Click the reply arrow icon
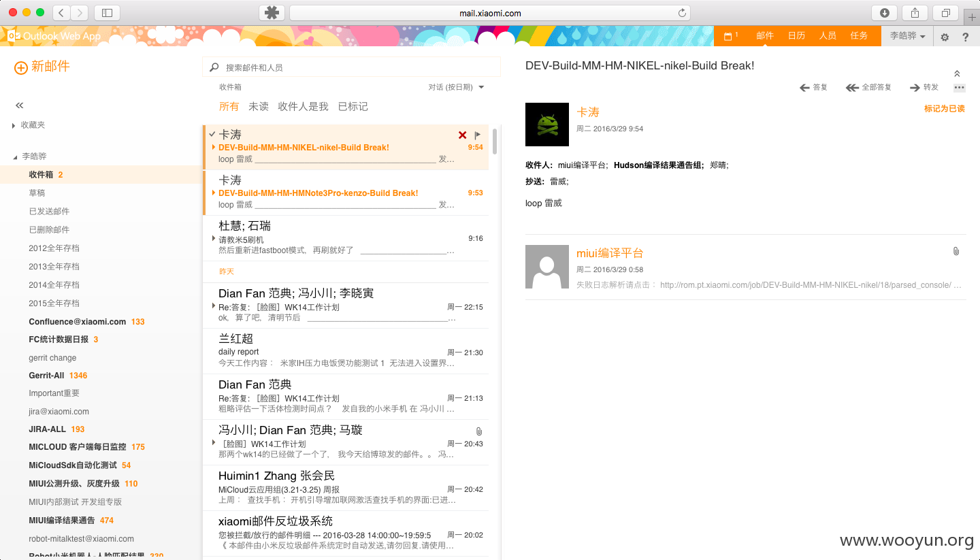980x560 pixels. [804, 87]
